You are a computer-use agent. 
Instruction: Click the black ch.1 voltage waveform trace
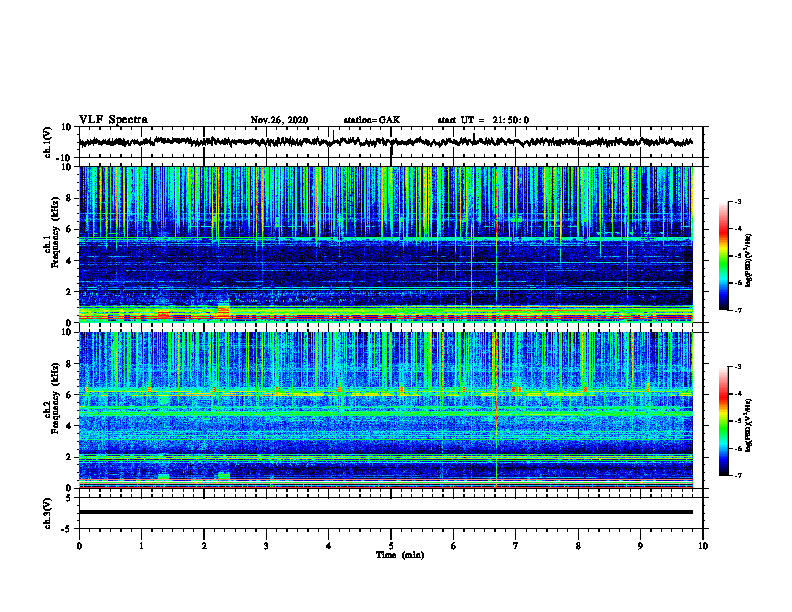(x=385, y=142)
